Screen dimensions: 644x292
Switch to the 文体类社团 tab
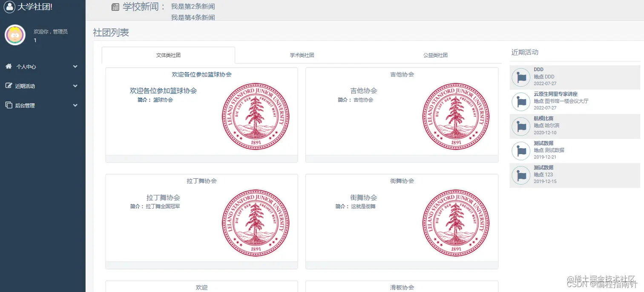point(168,55)
